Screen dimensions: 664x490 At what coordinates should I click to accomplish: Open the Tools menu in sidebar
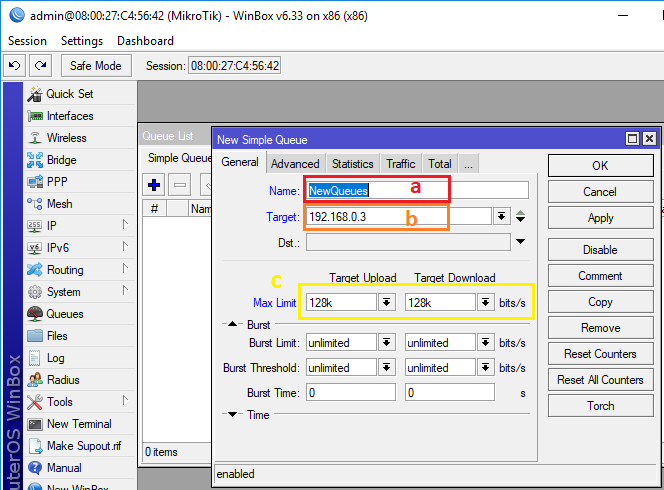(x=80, y=402)
